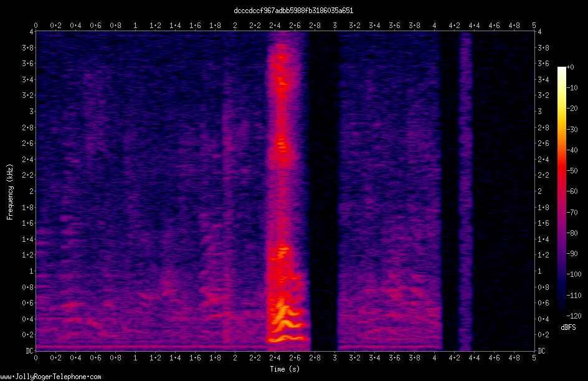Click the -120 color scale label

pyautogui.click(x=574, y=316)
